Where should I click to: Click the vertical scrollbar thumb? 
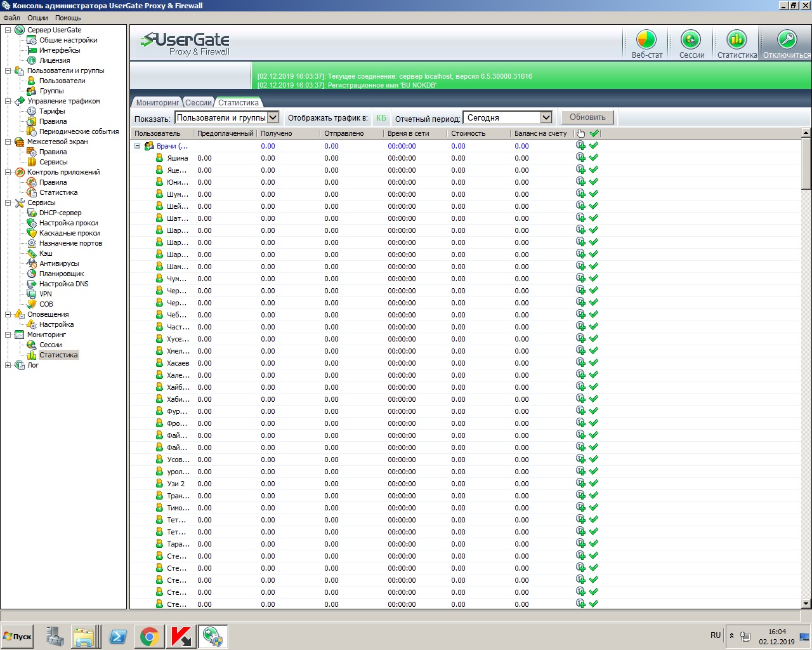point(806,164)
